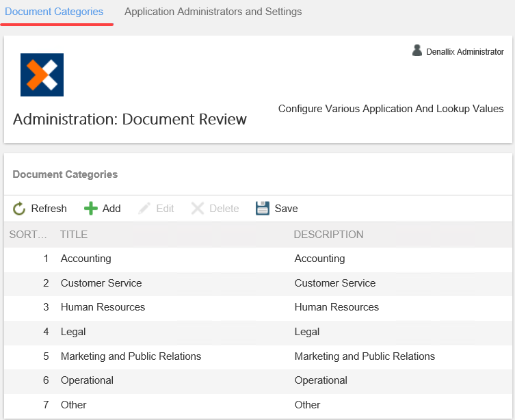Select the Accounting category row
515x420 pixels.
tap(85, 259)
